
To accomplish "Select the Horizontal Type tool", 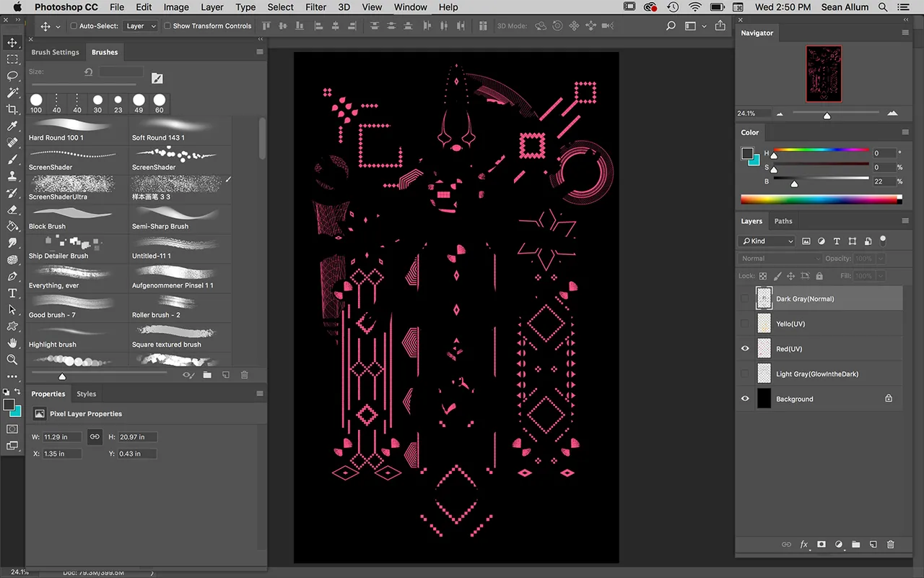I will pyautogui.click(x=12, y=293).
